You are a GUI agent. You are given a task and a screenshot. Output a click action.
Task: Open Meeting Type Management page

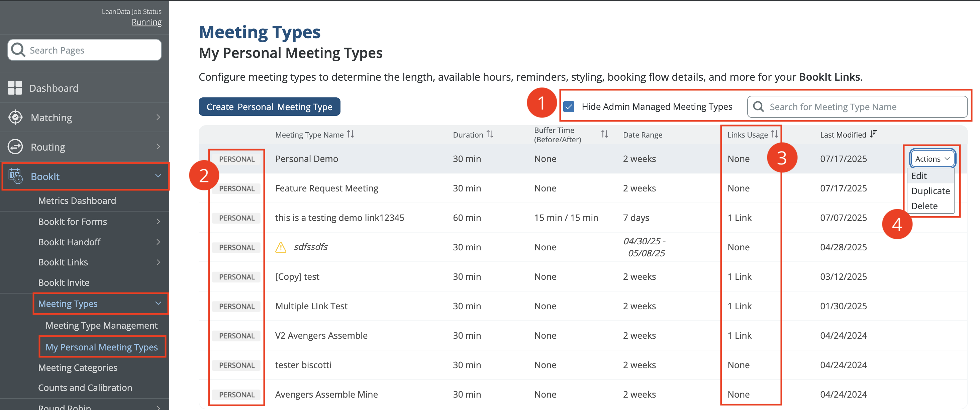point(101,325)
